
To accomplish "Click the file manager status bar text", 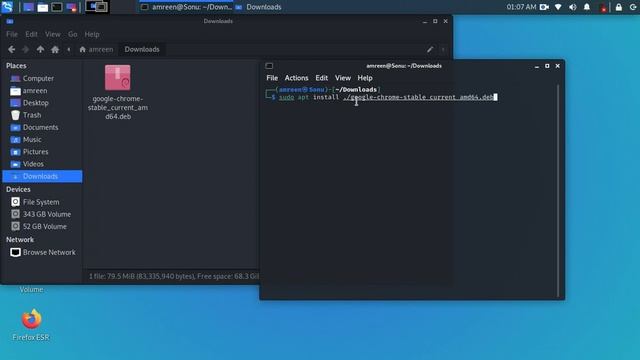I will click(173, 276).
